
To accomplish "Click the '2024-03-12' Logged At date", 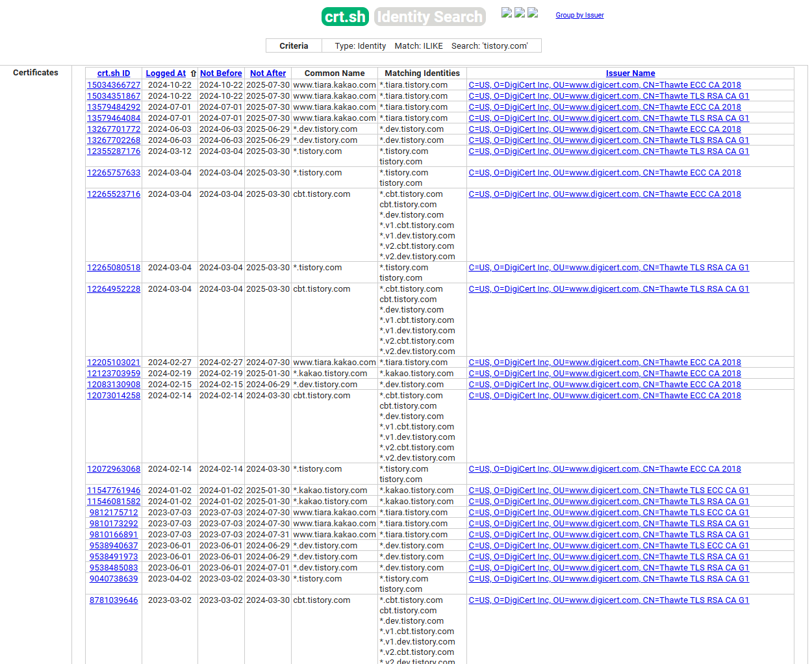I will [170, 151].
